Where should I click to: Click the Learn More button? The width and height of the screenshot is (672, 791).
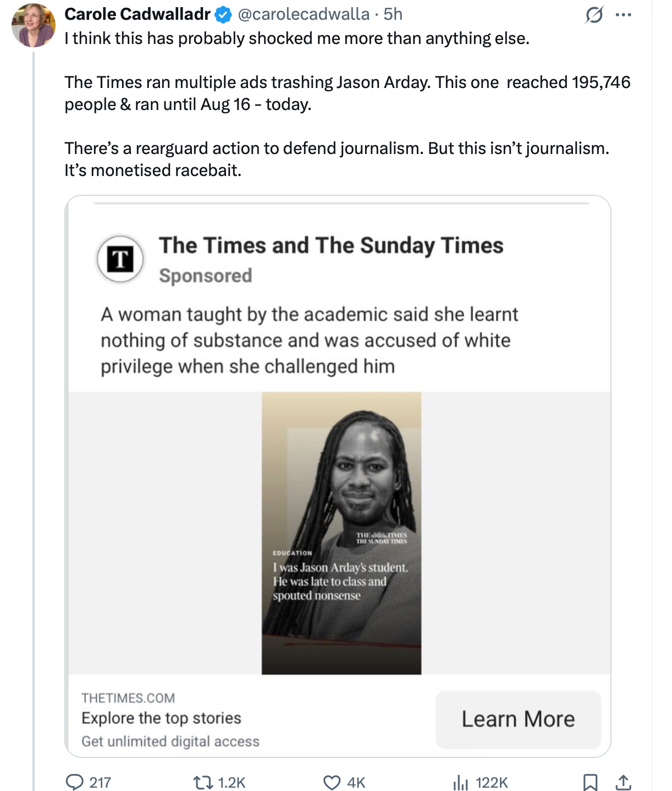point(518,719)
